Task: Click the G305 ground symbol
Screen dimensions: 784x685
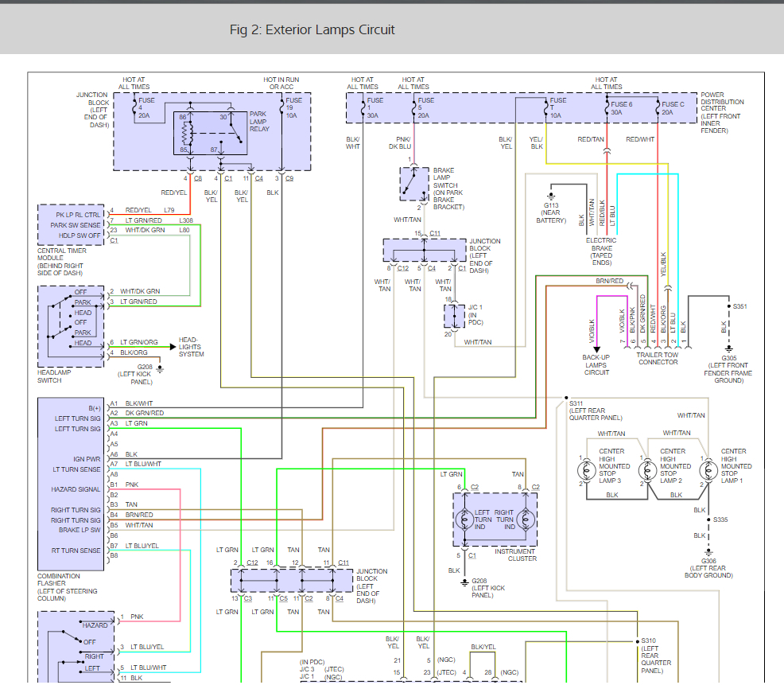Action: 729,348
